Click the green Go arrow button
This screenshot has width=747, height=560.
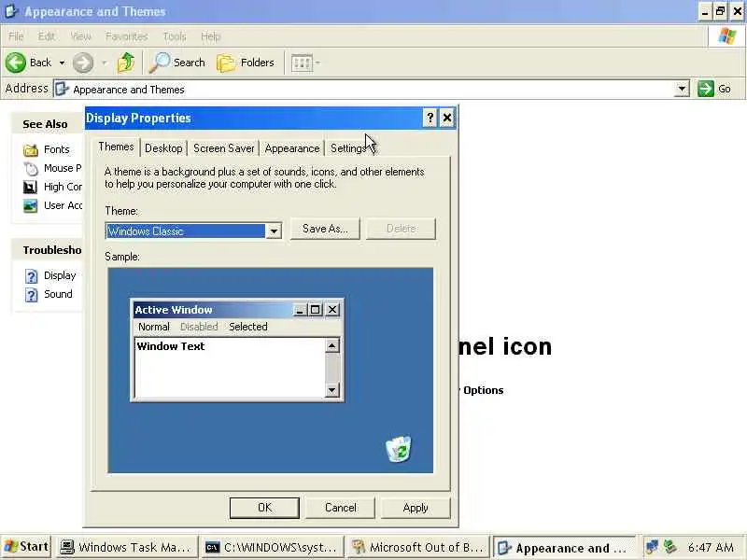click(705, 89)
